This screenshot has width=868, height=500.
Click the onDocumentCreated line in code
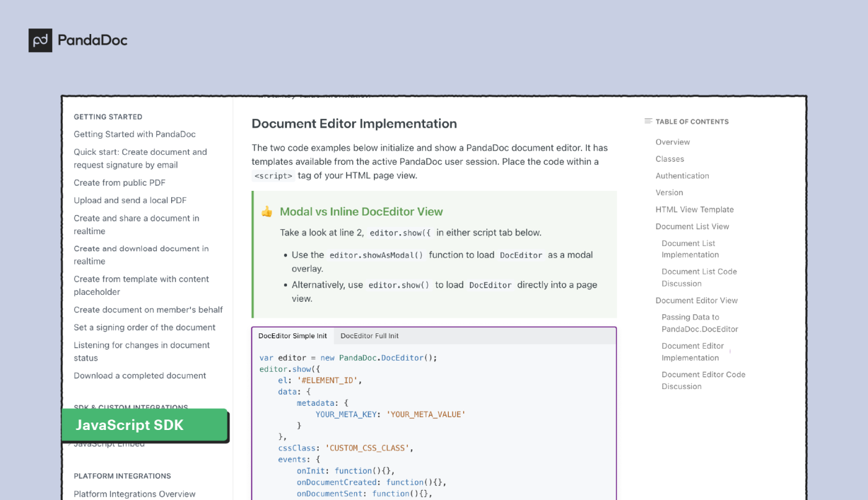pos(371,482)
